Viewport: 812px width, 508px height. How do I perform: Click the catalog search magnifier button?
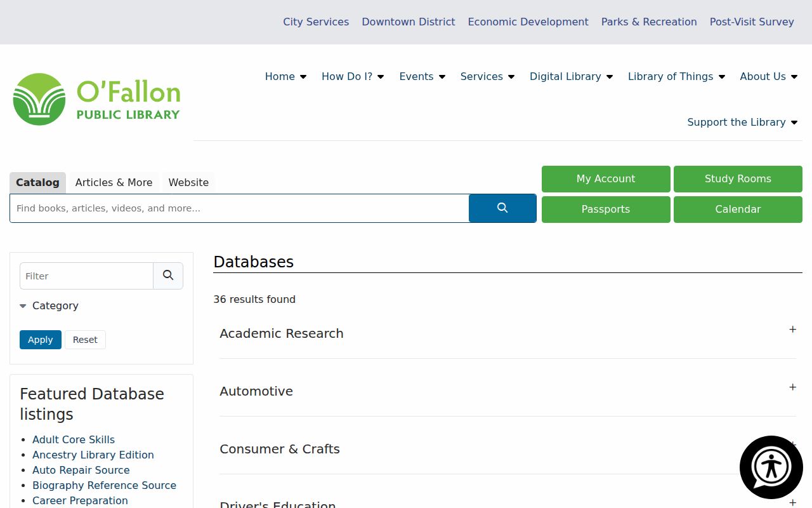(x=502, y=208)
